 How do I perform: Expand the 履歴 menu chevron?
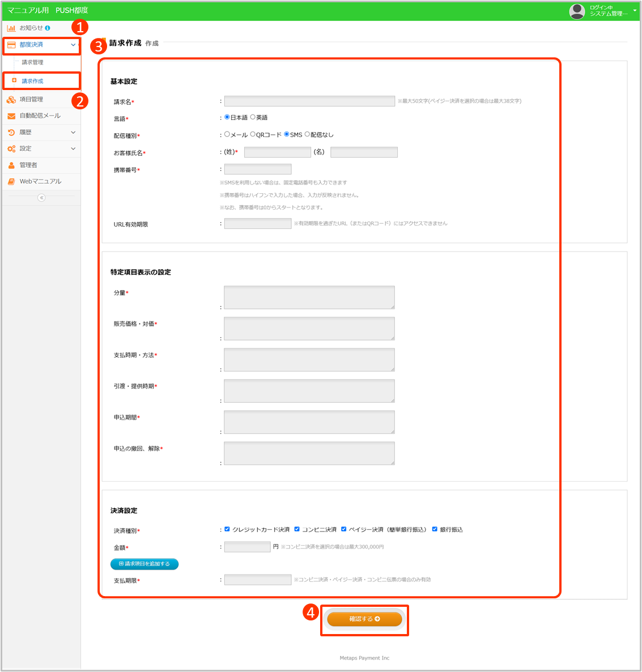73,133
